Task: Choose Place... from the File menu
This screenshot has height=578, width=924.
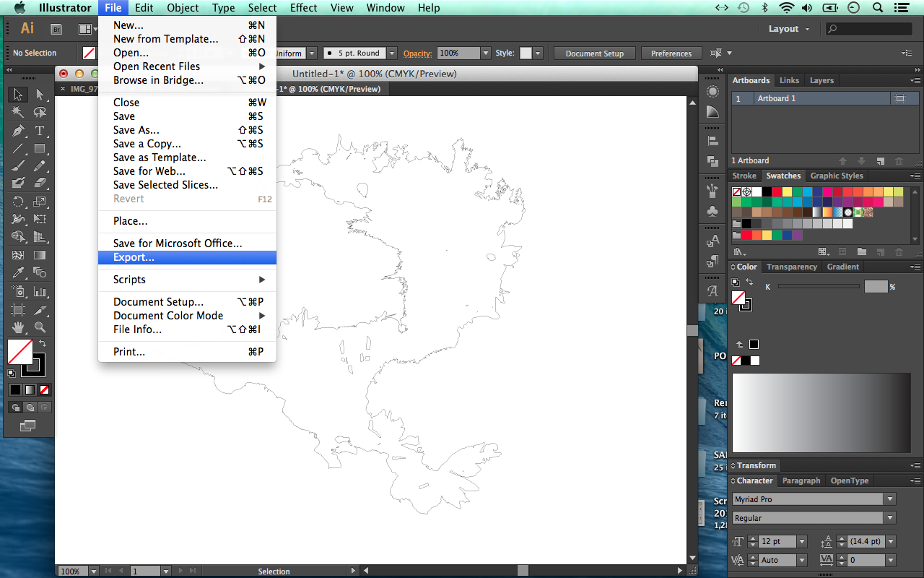Action: [187, 221]
